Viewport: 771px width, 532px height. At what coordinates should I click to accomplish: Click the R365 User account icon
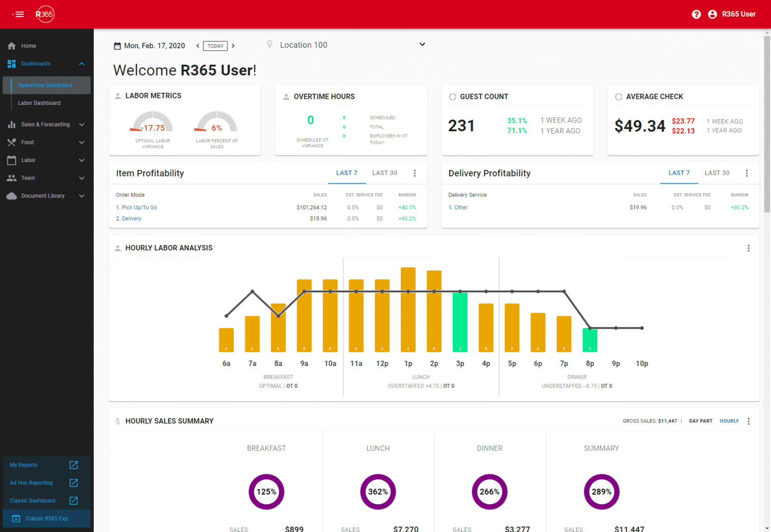pos(712,14)
